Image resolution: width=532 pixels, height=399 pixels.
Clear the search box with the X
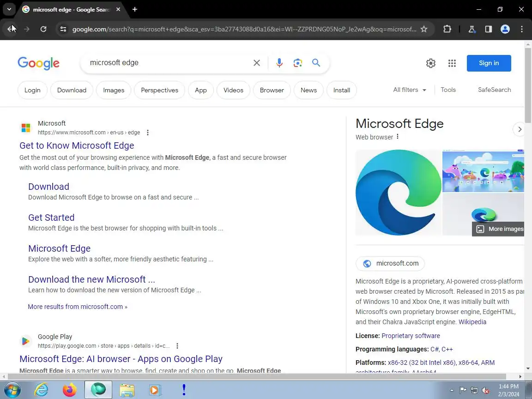coord(256,63)
